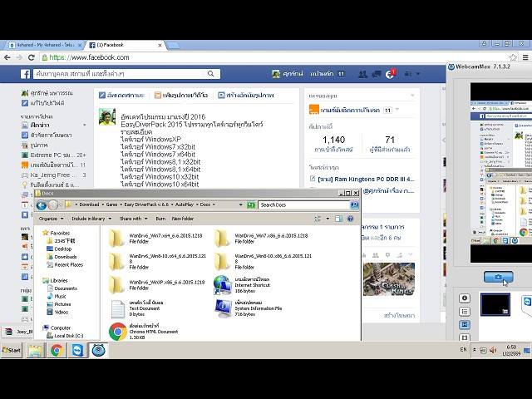The width and height of the screenshot is (532, 399).
Task: Open Organize dropdown in Explorer
Action: tap(52, 219)
